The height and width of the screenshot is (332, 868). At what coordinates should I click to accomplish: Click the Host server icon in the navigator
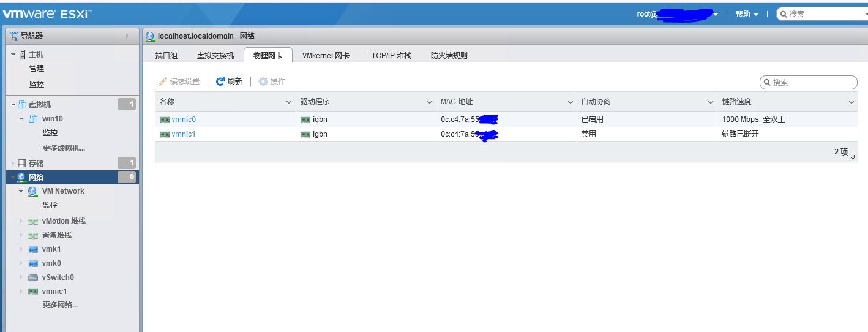click(23, 55)
